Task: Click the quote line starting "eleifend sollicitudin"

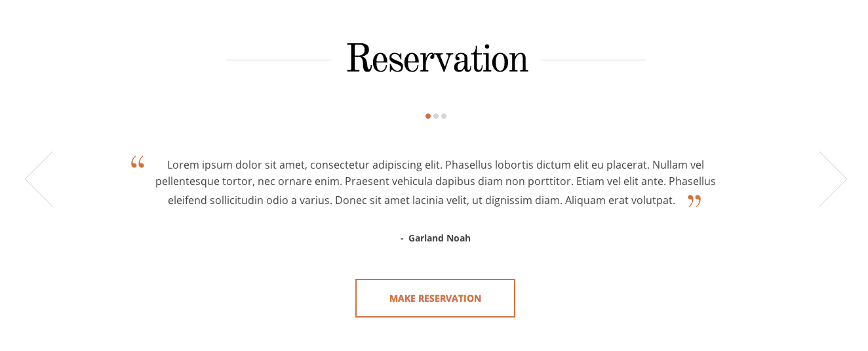Action: [x=421, y=201]
